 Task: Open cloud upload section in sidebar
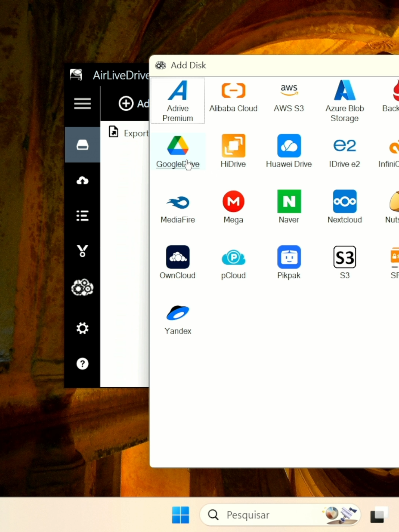tap(82, 181)
